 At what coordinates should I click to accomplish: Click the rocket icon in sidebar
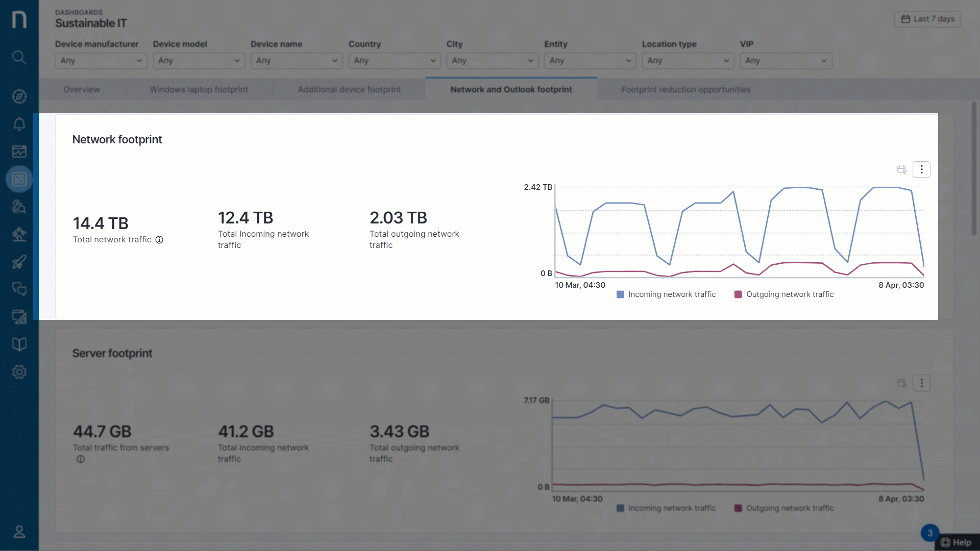pyautogui.click(x=19, y=262)
